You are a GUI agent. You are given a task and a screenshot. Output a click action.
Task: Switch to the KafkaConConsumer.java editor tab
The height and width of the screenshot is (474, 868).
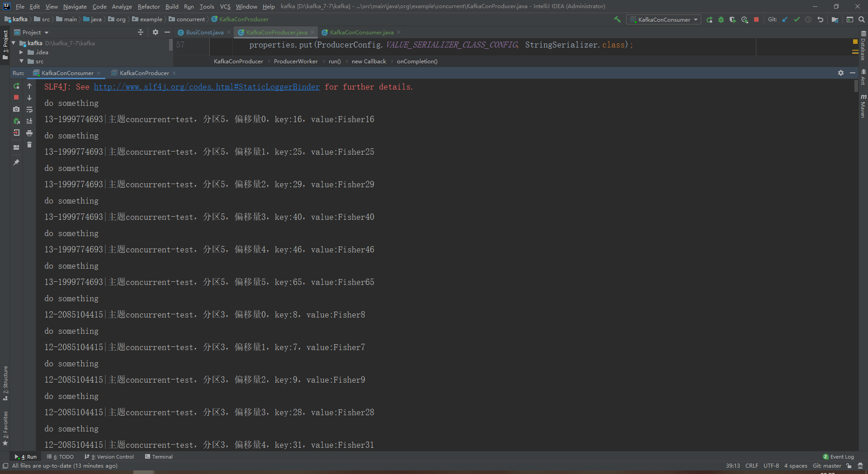(x=361, y=32)
